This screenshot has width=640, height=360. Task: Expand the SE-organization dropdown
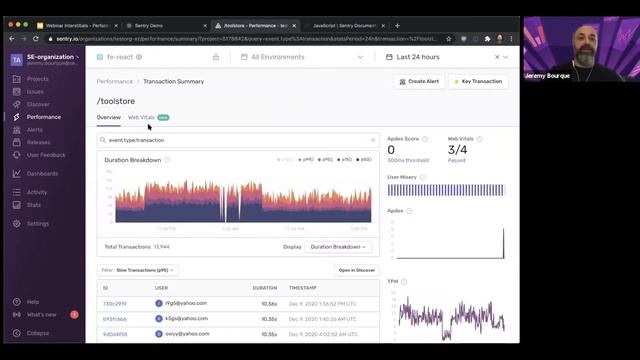(x=53, y=57)
